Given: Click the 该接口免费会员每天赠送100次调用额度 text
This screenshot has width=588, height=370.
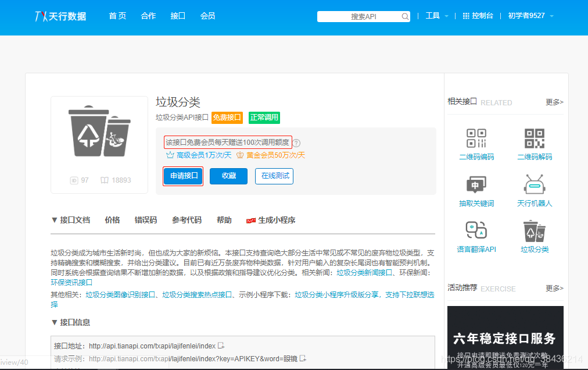Looking at the screenshot, I should click(x=228, y=143).
